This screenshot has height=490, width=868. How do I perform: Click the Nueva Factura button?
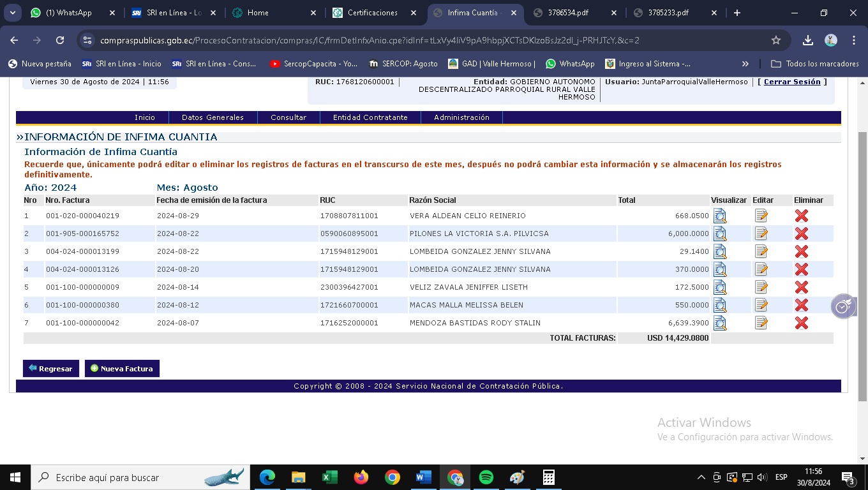pyautogui.click(x=122, y=369)
